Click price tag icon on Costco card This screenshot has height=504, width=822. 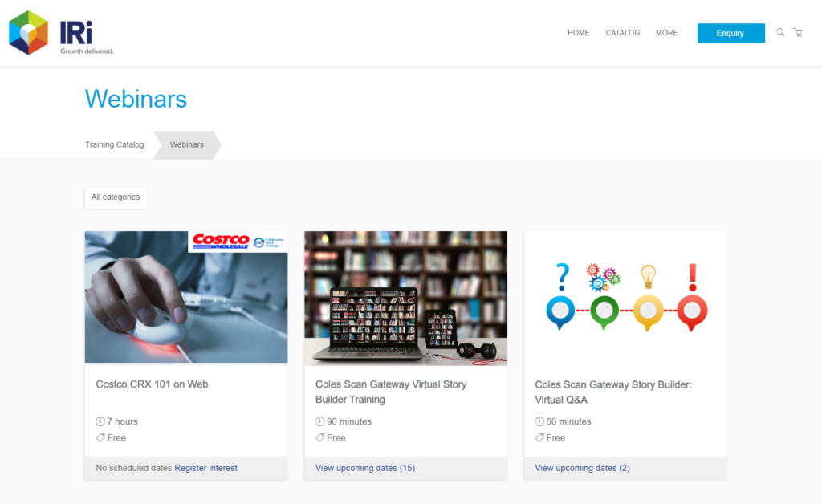(100, 437)
